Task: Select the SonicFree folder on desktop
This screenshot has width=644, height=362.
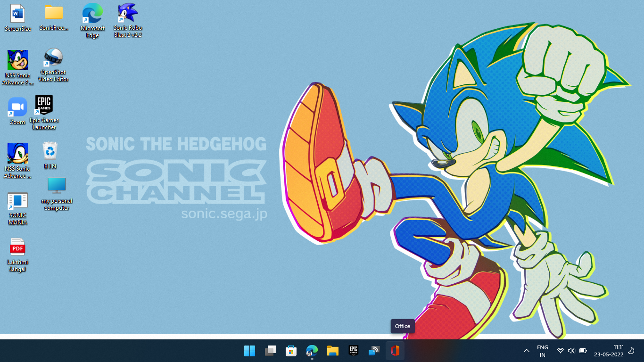Action: (x=54, y=17)
